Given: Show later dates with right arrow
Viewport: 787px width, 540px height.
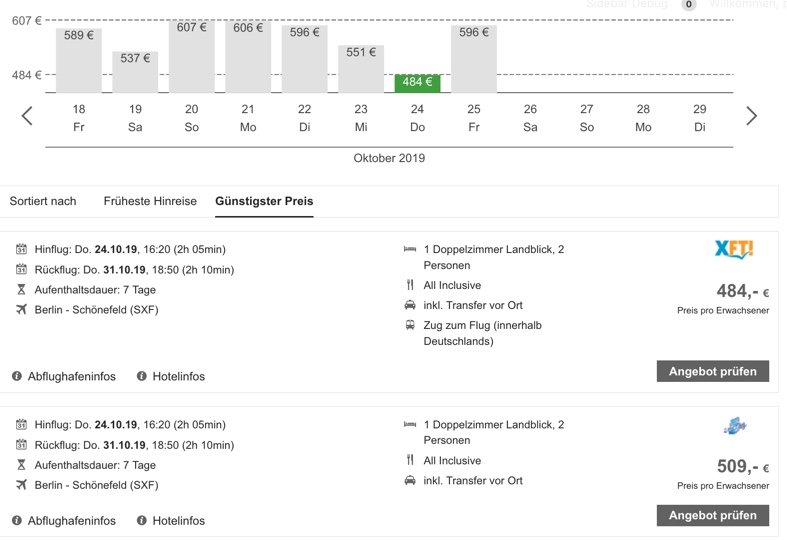Looking at the screenshot, I should 752,116.
